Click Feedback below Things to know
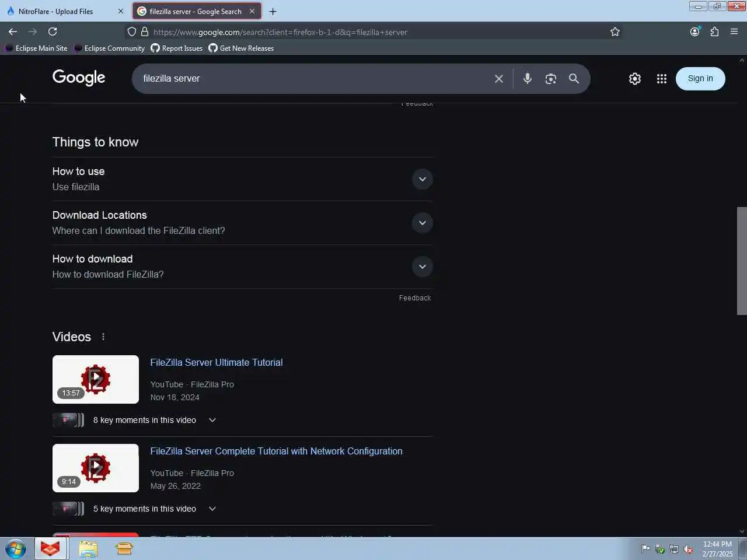Viewport: 747px width, 560px height. pos(415,298)
